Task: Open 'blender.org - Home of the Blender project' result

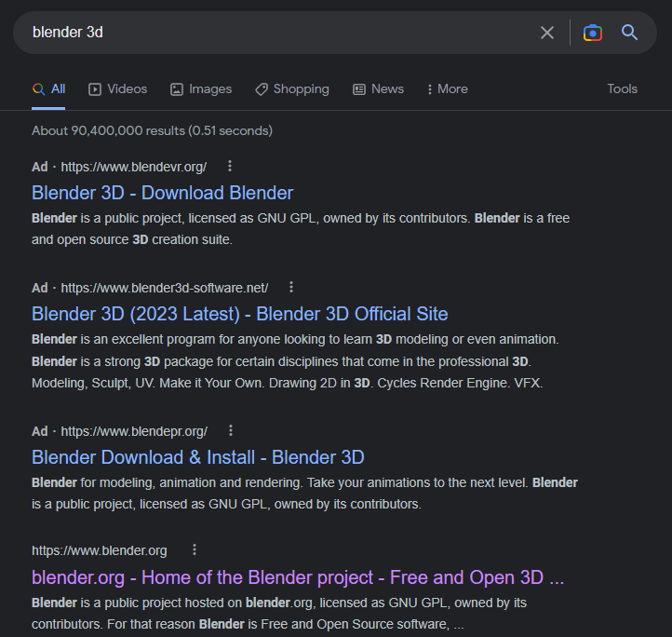Action: click(298, 577)
